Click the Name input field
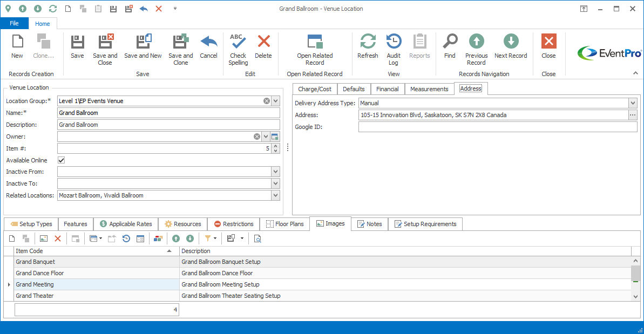644x334 pixels. (168, 113)
